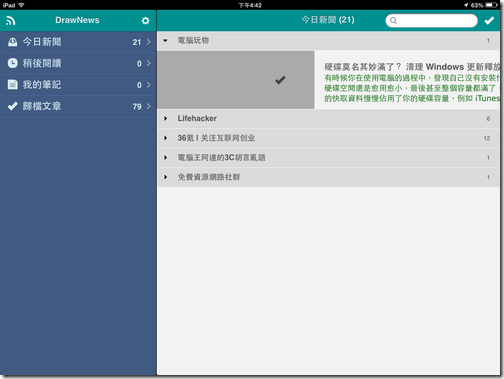Toggle the checkmark on article thumbnail
The width and height of the screenshot is (504, 379).
click(280, 80)
